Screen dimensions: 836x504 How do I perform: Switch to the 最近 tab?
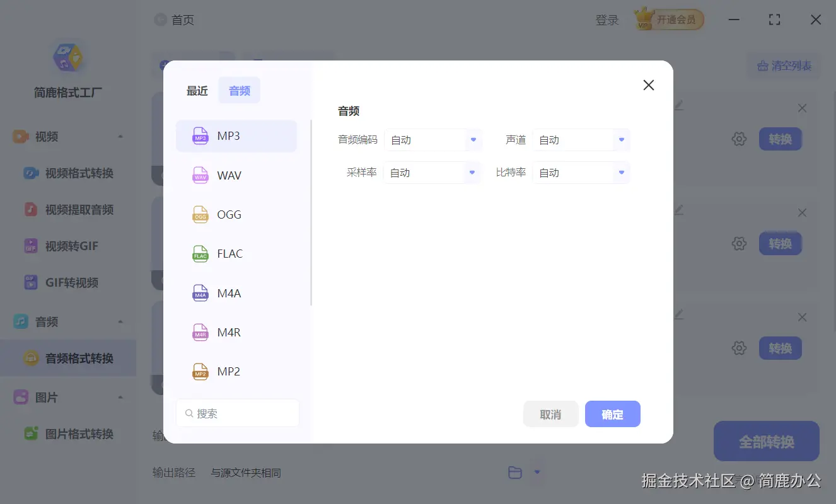197,90
